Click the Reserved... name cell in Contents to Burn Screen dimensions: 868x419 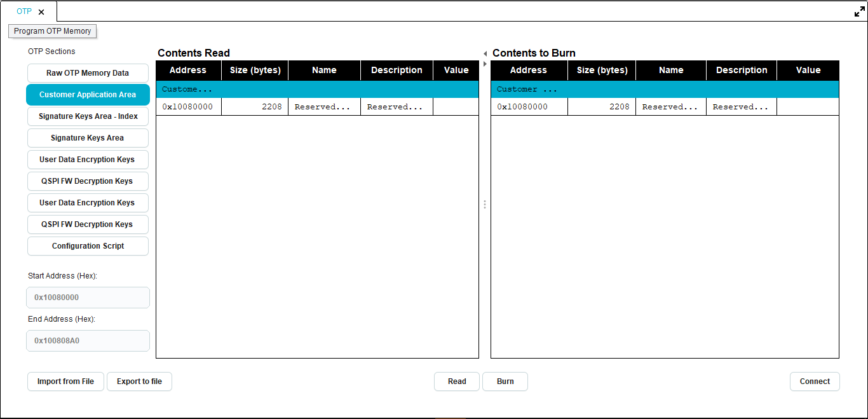click(x=671, y=107)
